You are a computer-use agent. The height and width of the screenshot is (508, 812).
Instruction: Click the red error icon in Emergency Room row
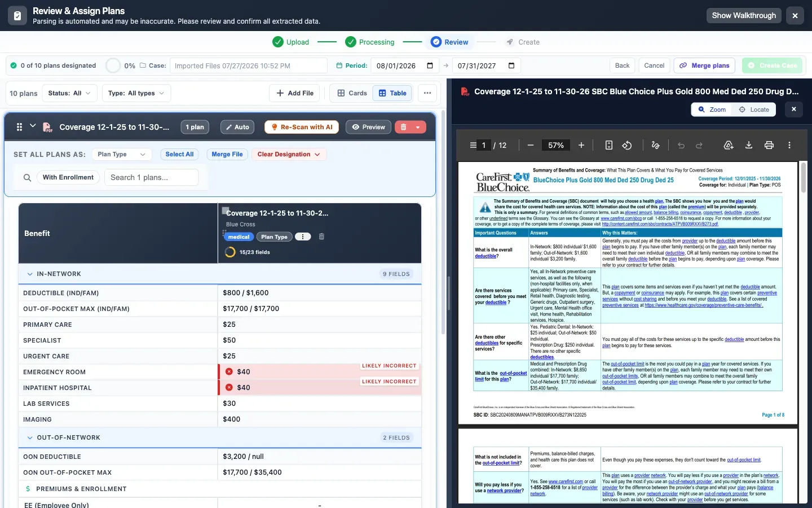(x=229, y=371)
